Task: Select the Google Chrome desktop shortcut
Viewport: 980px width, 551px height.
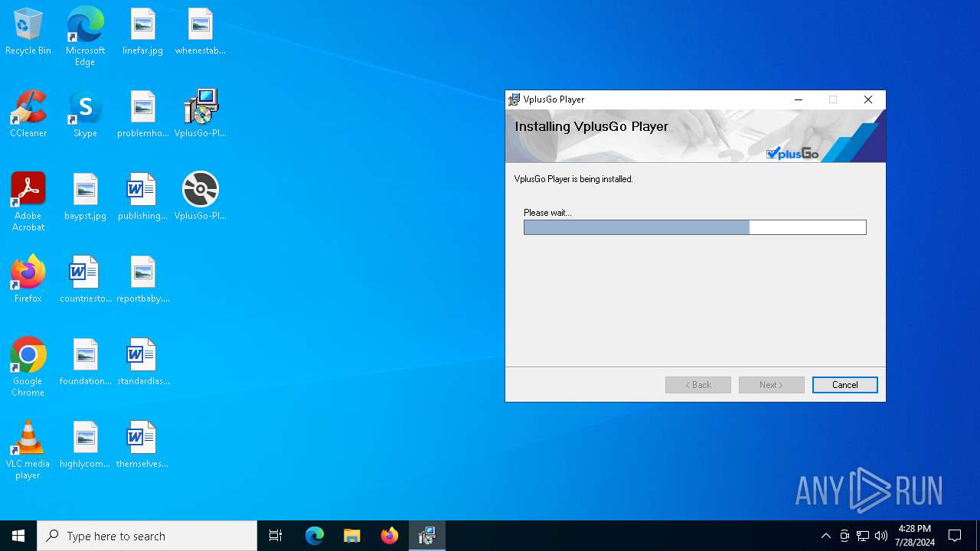Action: point(28,367)
